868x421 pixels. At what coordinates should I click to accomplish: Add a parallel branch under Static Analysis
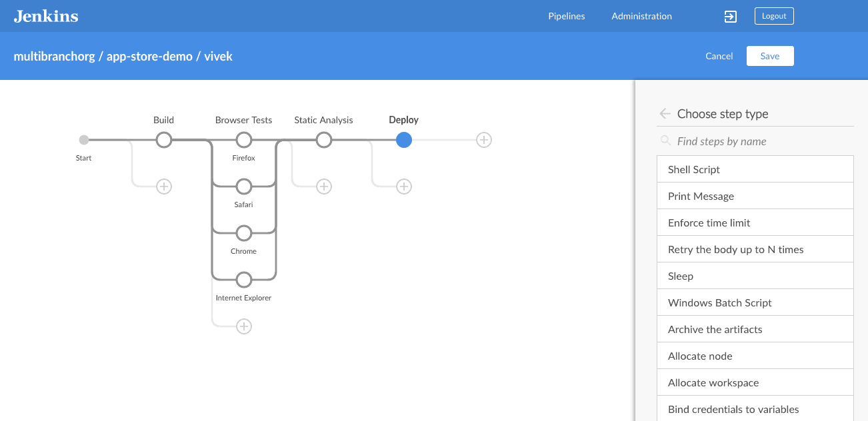pos(323,187)
